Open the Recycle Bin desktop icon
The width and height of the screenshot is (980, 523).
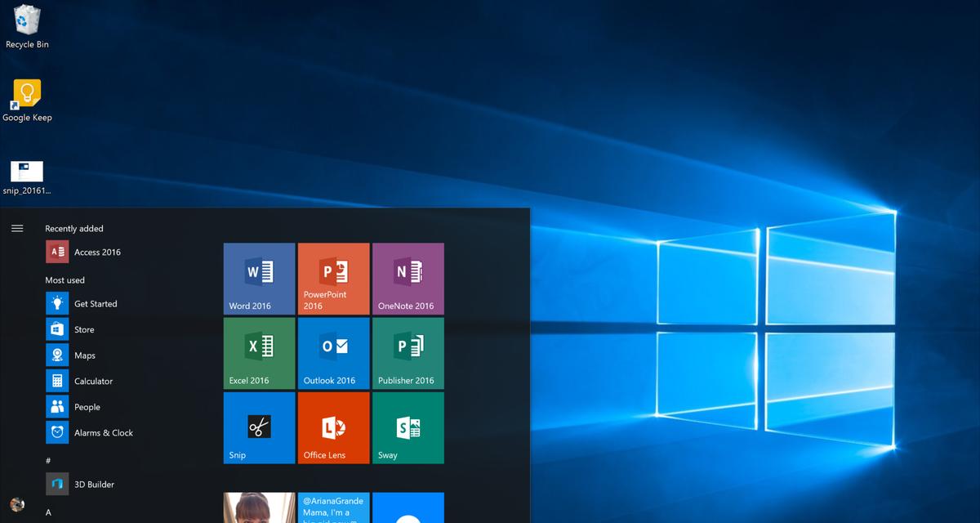27,26
